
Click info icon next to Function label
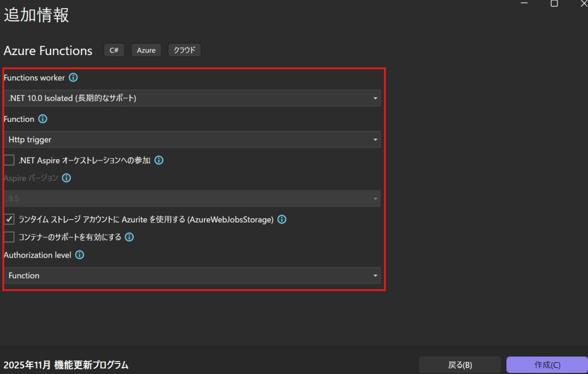click(43, 119)
